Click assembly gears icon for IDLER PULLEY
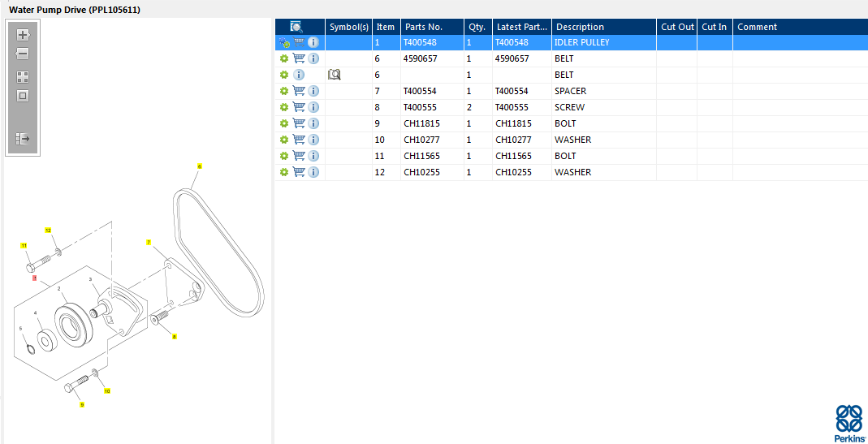Viewport: 868px width, 444px height. 284,42
